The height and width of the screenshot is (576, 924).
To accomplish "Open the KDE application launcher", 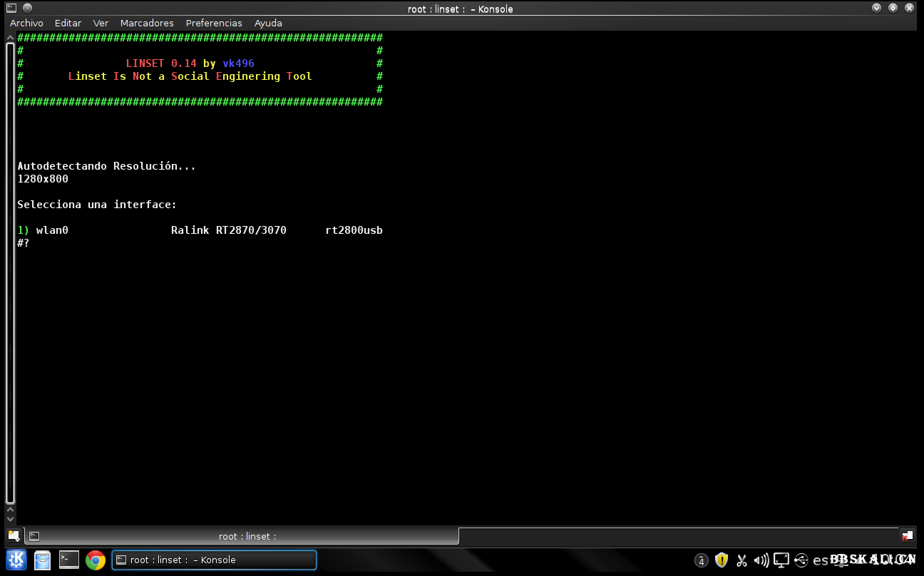I will [16, 560].
